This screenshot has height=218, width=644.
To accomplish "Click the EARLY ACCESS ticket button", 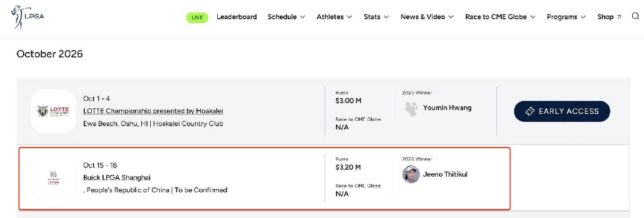I will click(562, 111).
